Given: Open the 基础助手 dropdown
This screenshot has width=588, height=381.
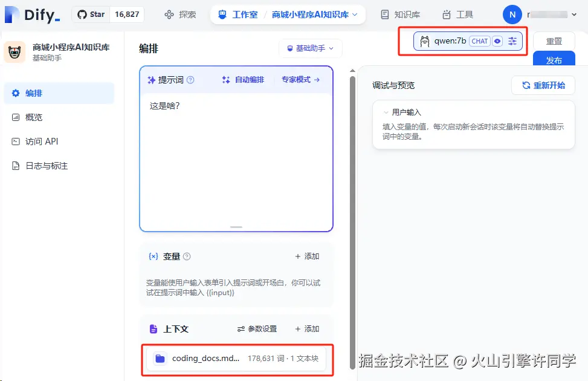Looking at the screenshot, I should [x=310, y=48].
